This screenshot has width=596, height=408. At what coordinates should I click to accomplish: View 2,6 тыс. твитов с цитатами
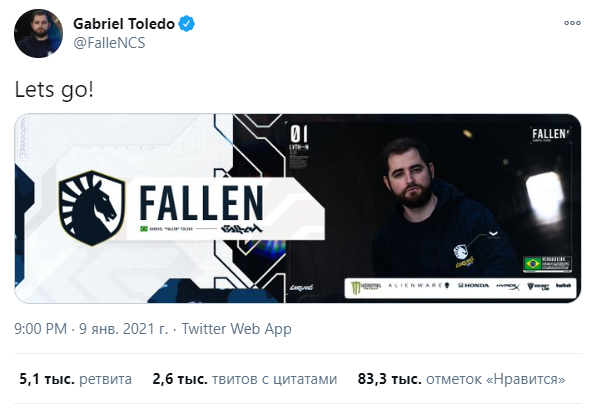coord(245,379)
